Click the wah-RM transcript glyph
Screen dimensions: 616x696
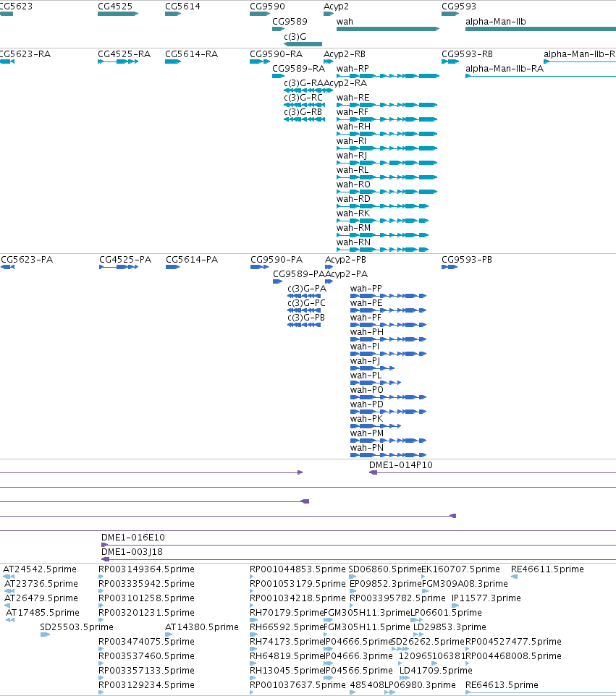[382, 235]
